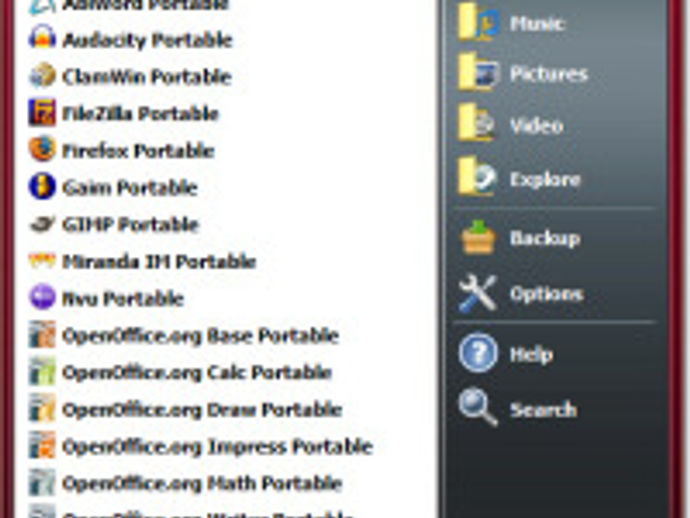Click the Music folder icon
Image resolution: width=690 pixels, height=518 pixels.
pyautogui.click(x=478, y=22)
